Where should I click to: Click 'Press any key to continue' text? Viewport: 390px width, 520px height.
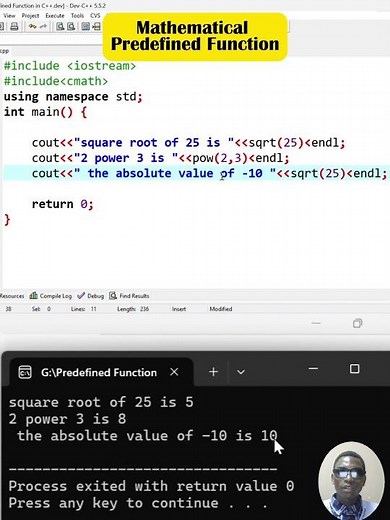138,503
